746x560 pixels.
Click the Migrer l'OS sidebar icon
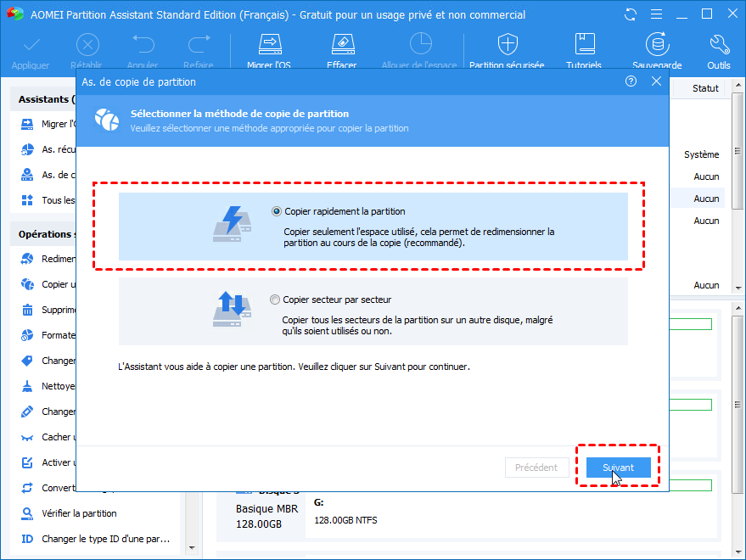coord(27,124)
